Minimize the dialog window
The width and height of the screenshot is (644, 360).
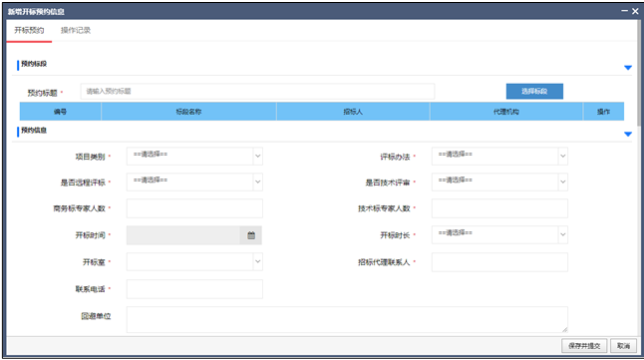(x=624, y=11)
